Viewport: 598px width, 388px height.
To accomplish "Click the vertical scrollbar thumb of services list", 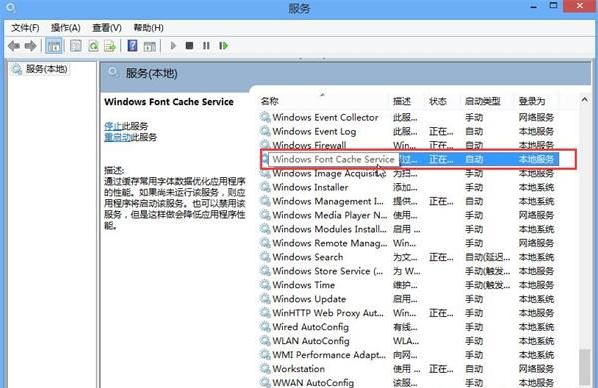I will click(584, 367).
